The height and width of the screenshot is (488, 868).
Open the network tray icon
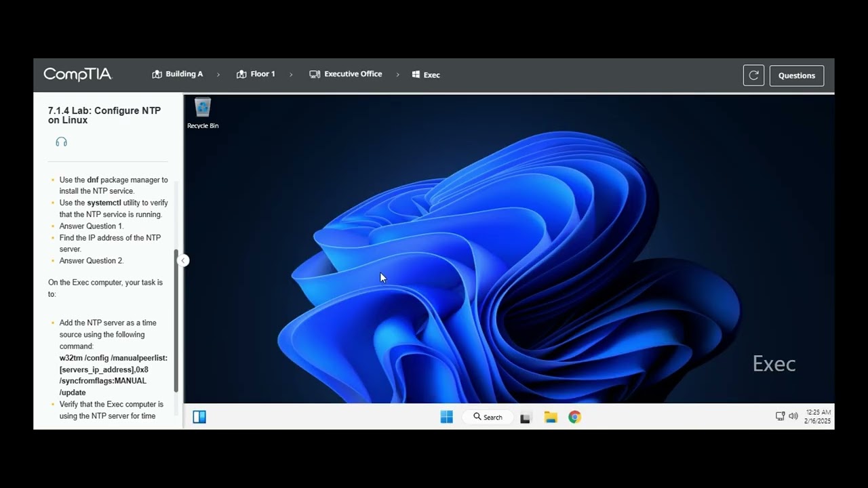tap(781, 416)
